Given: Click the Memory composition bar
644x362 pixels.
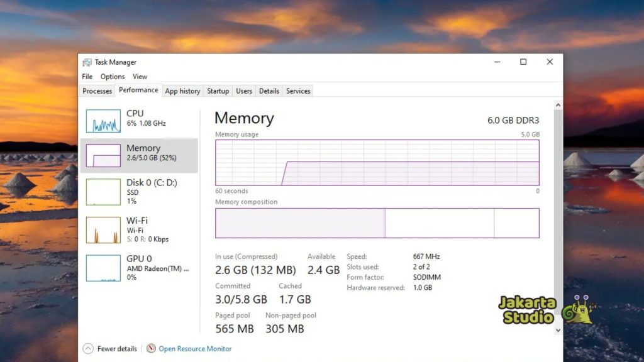Looking at the screenshot, I should point(377,223).
